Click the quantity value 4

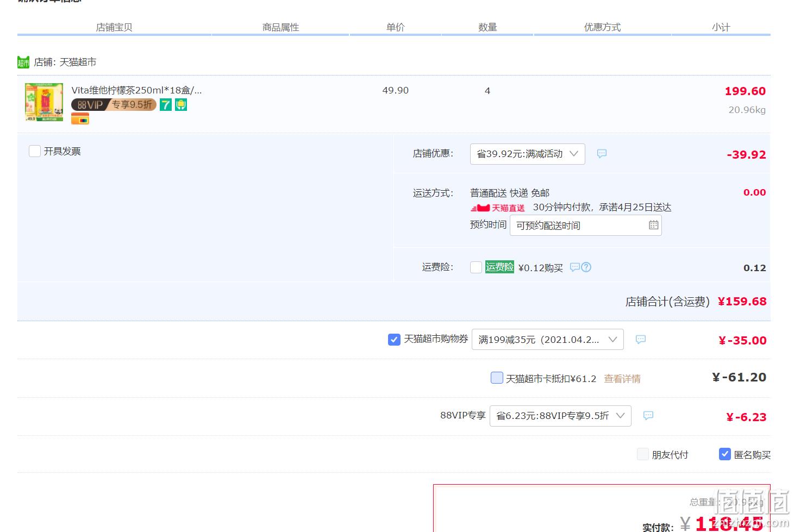click(x=487, y=91)
